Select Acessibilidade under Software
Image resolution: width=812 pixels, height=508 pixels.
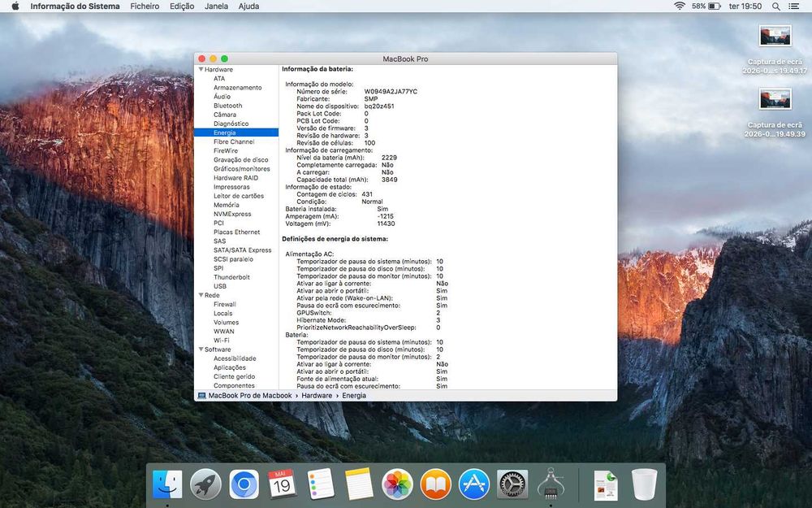[x=236, y=358]
